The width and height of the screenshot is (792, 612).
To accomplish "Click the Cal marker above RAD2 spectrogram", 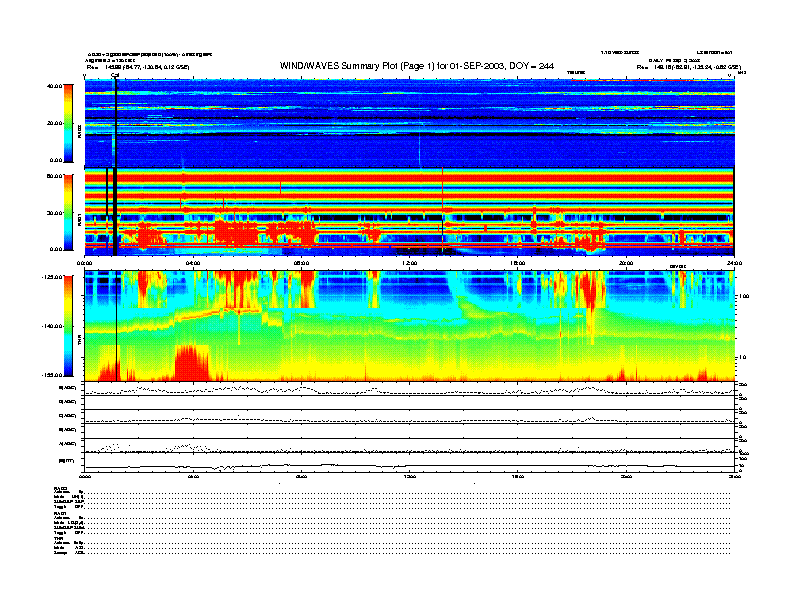I will tap(115, 76).
